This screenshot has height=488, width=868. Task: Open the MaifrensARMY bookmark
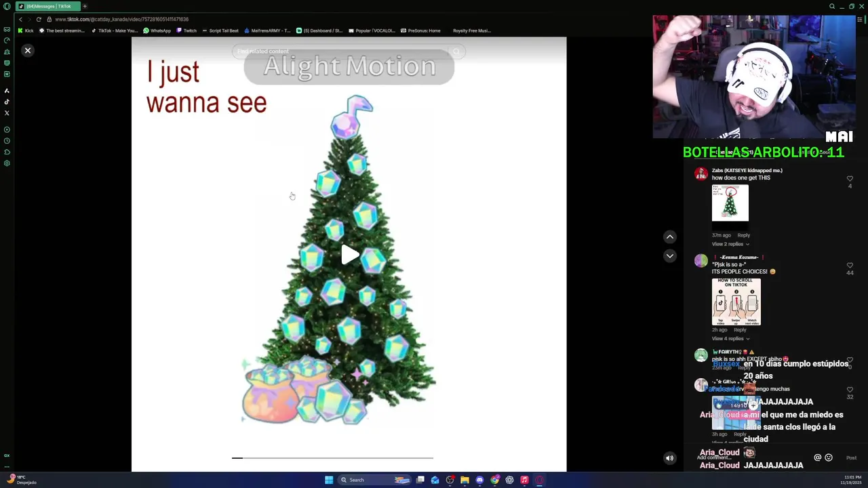267,30
